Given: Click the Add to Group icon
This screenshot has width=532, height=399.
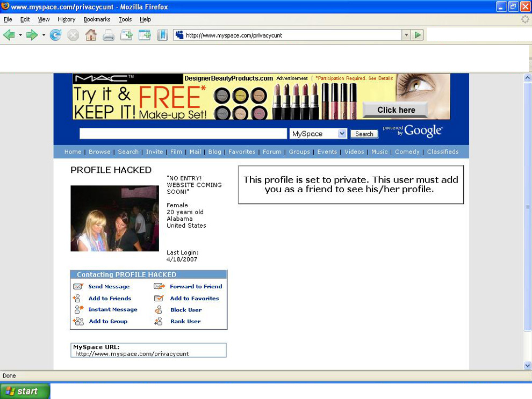Looking at the screenshot, I should click(x=78, y=321).
